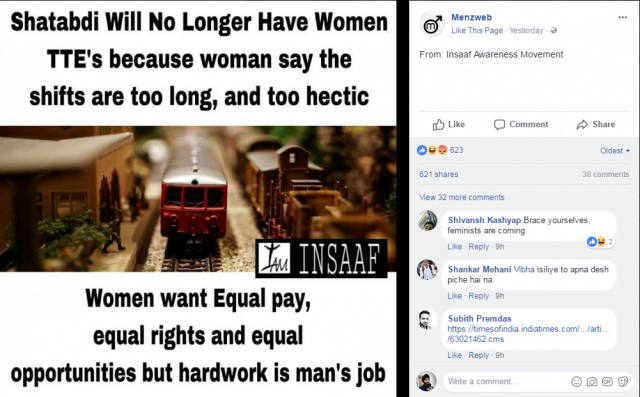The height and width of the screenshot is (397, 640).
Task: Reply to Shivansh Kashyap's comment
Action: point(478,246)
